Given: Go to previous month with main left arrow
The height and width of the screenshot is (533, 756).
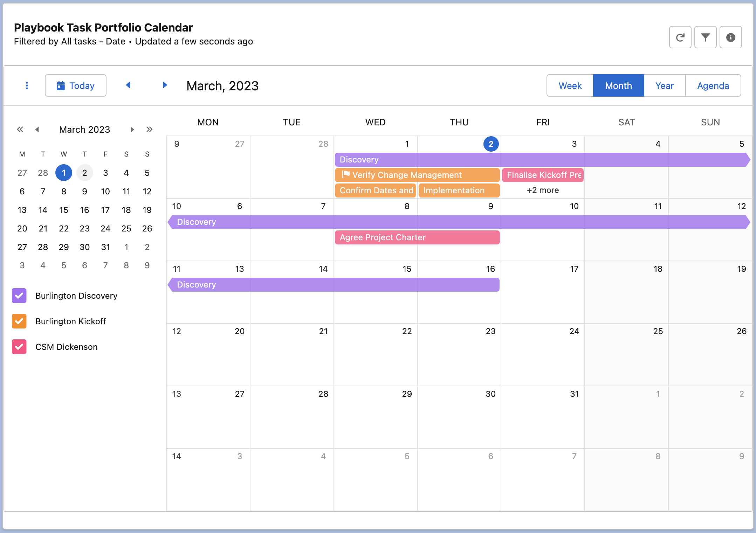Looking at the screenshot, I should tap(128, 85).
